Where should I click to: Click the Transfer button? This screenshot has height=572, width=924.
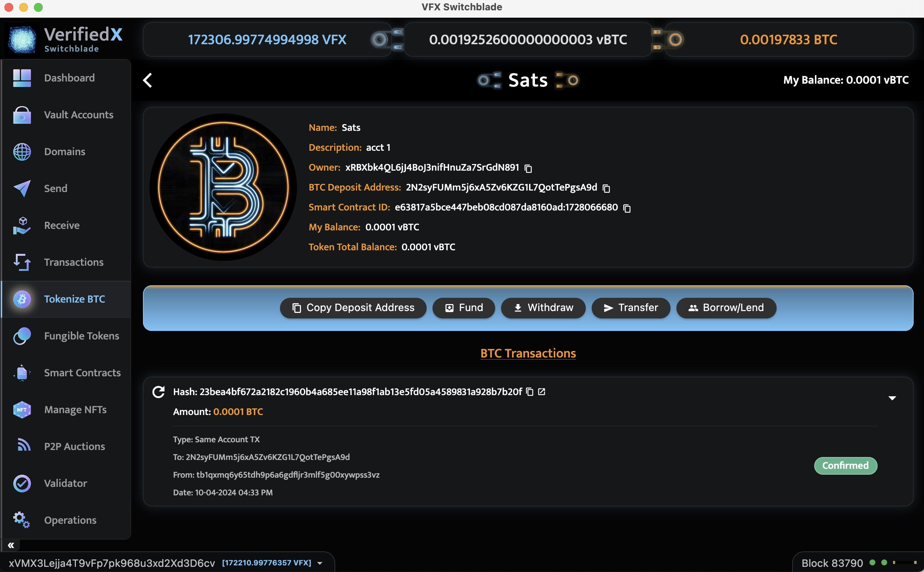click(x=631, y=308)
